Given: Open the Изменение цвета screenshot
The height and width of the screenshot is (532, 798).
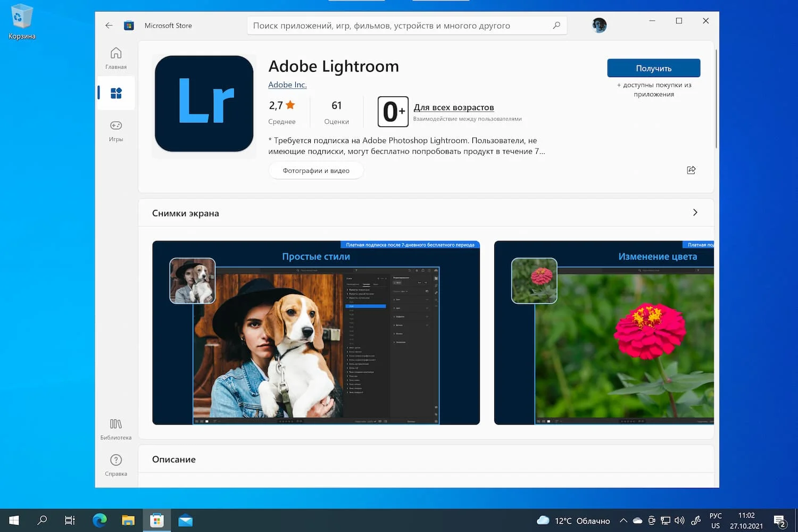Looking at the screenshot, I should [604, 332].
